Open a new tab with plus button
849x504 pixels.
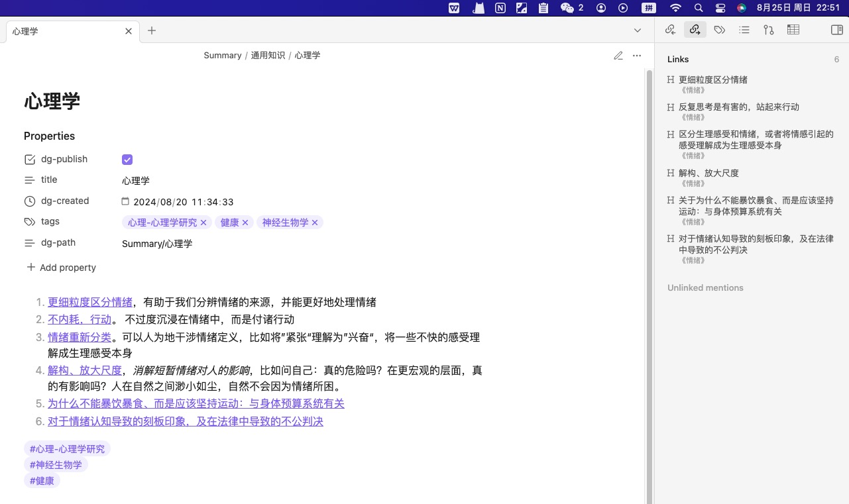coord(152,30)
